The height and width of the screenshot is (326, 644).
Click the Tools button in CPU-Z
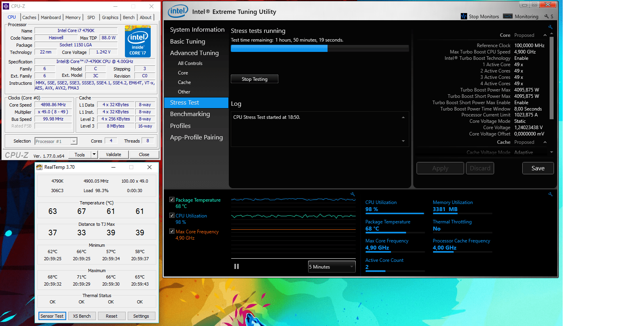tap(80, 154)
